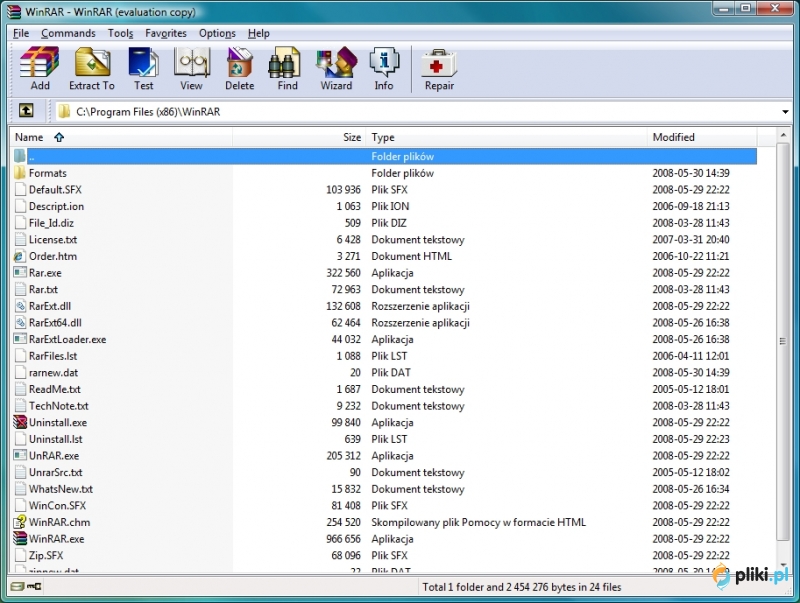This screenshot has height=603, width=800.
Task: Select the Default.SFX file name
Action: [x=55, y=190]
